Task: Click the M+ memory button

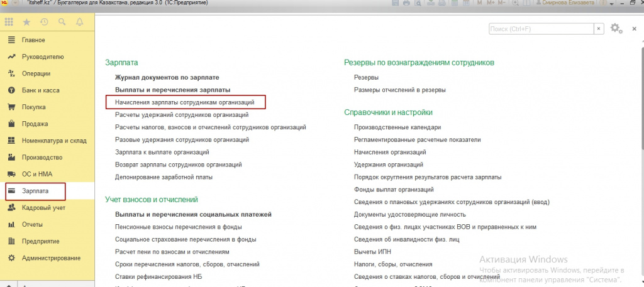Action: (491, 3)
